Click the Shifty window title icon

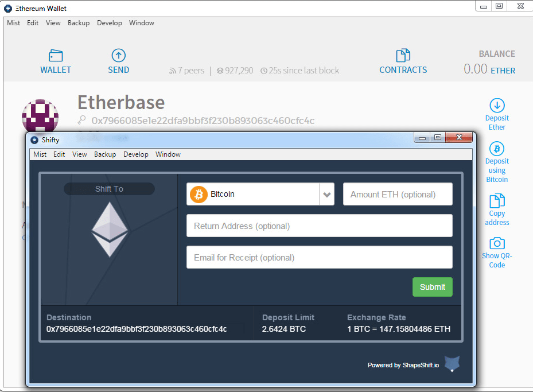(x=34, y=140)
